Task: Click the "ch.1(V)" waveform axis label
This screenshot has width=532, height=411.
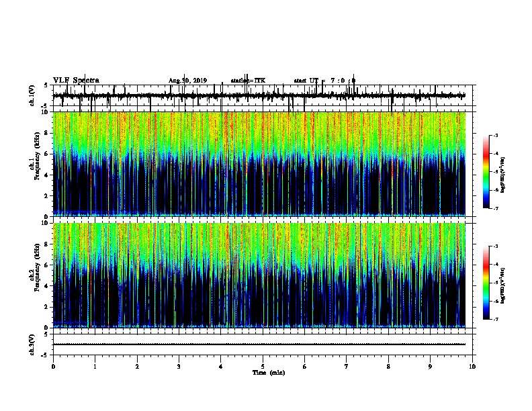Action: pos(32,95)
